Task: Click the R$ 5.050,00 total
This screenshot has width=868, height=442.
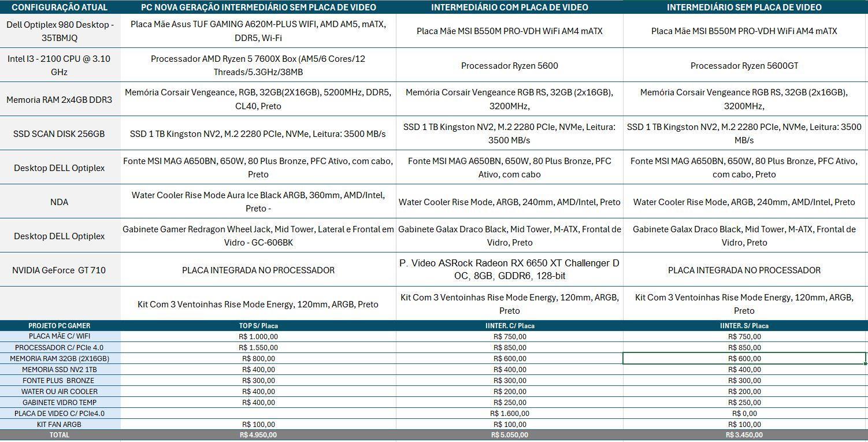Action: (510, 435)
